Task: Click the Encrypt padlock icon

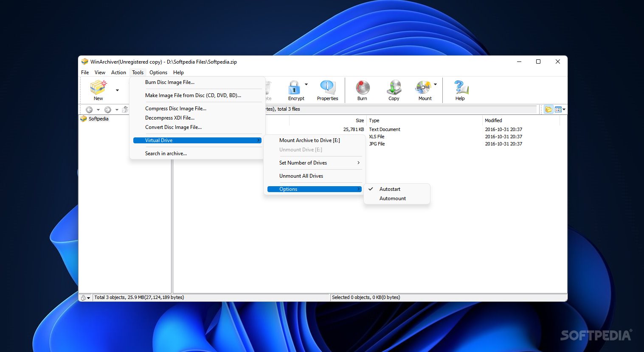Action: point(294,87)
